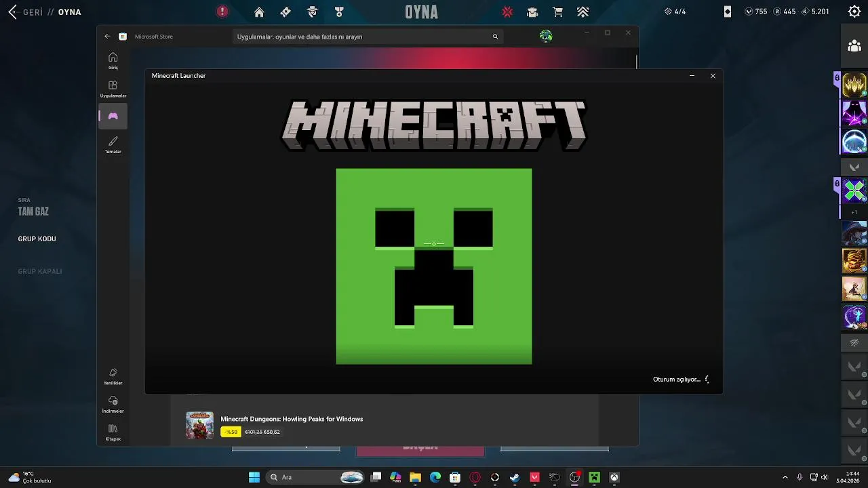Screen dimensions: 868x488
Task: Open the weather widget 16°C Çok bulutlu
Action: coord(30,477)
